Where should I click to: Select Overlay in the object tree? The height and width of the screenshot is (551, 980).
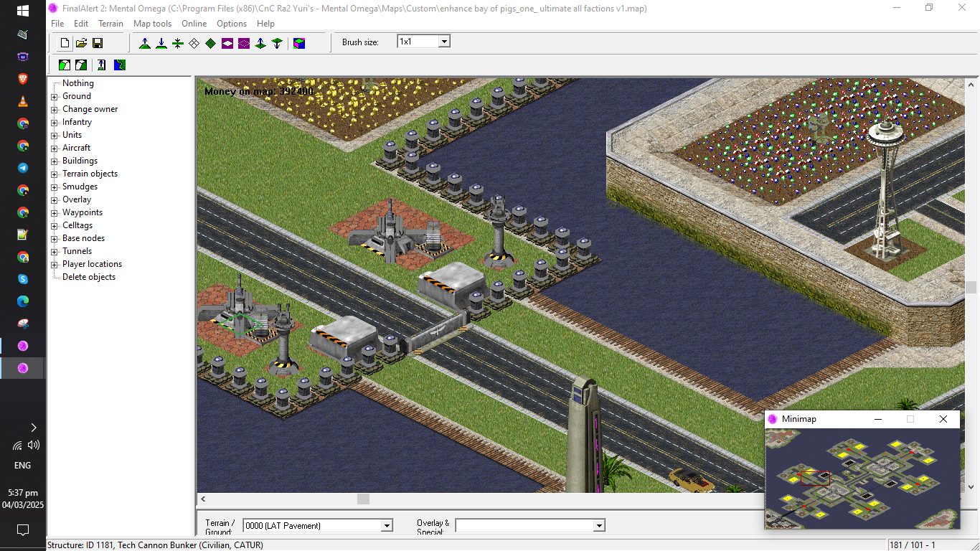click(x=77, y=199)
